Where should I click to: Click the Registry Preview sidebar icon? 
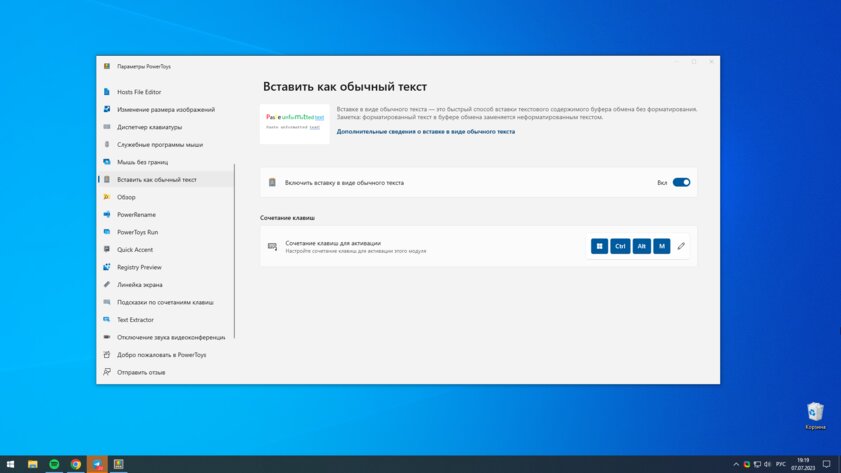(x=107, y=267)
